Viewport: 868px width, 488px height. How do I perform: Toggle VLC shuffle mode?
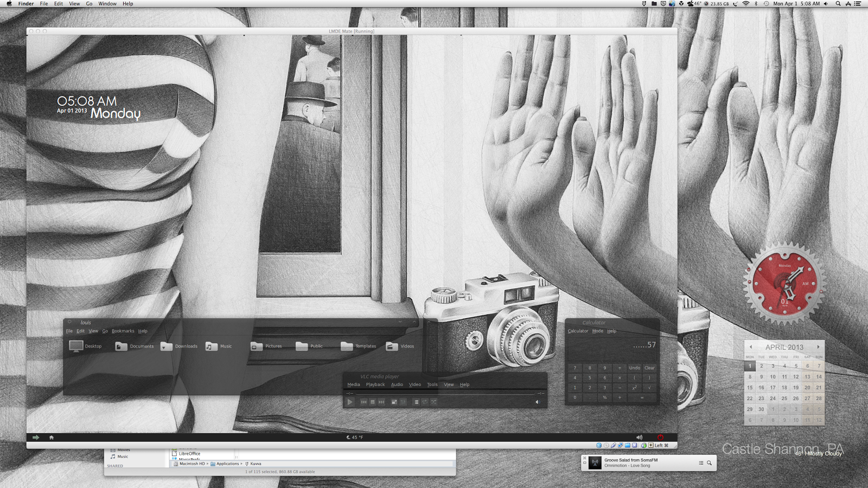pyautogui.click(x=433, y=402)
